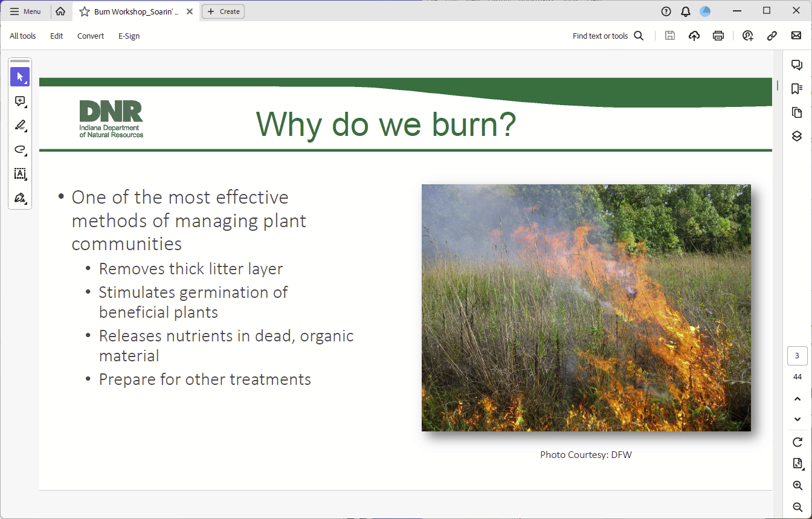Click the Create new tab button

tap(223, 11)
